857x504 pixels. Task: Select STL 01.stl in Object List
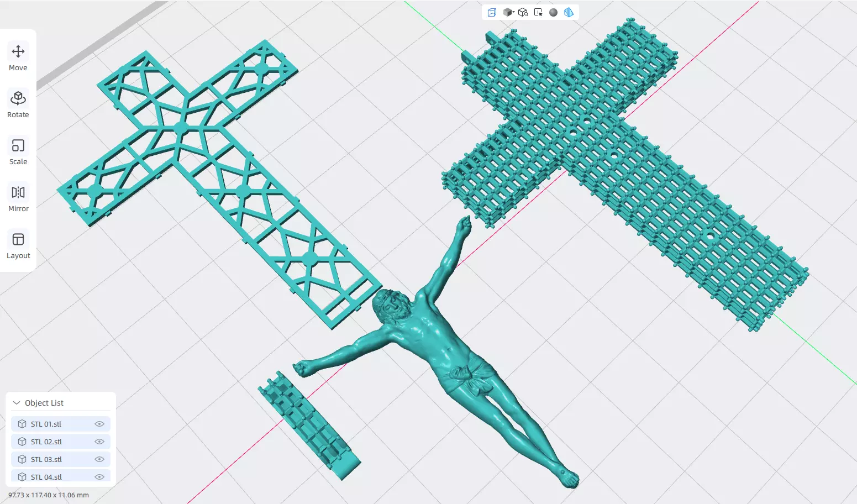61,424
